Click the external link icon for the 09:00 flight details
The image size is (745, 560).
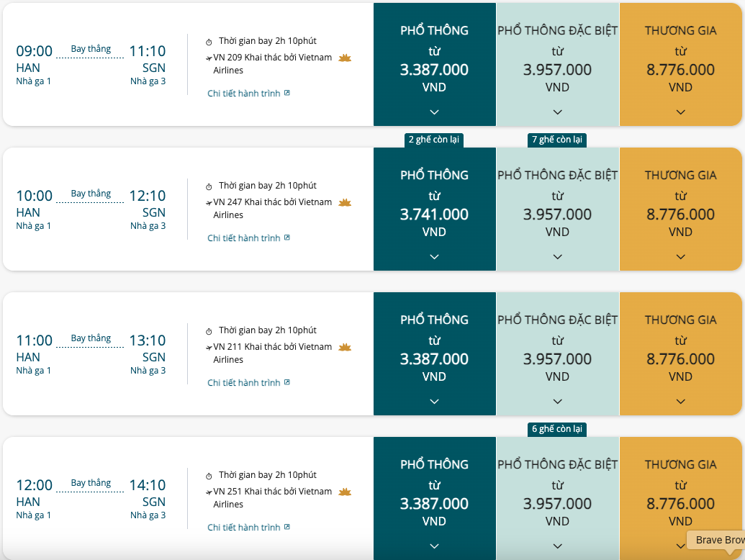(x=287, y=93)
